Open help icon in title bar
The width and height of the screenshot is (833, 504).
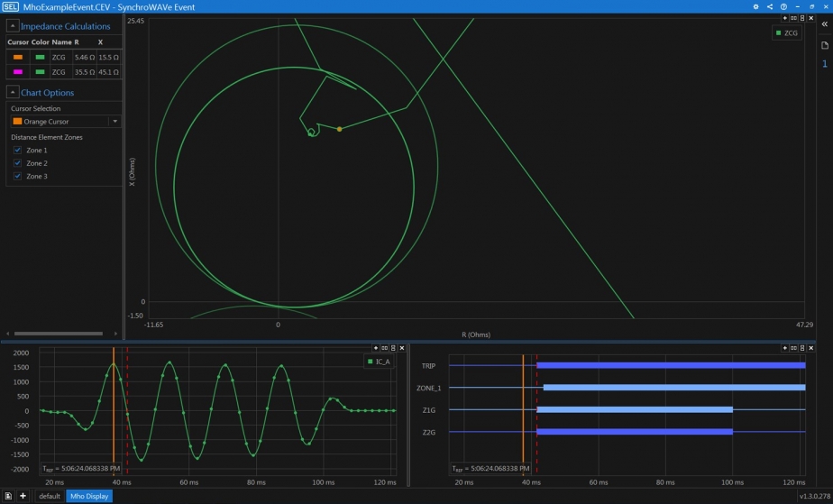pos(783,7)
